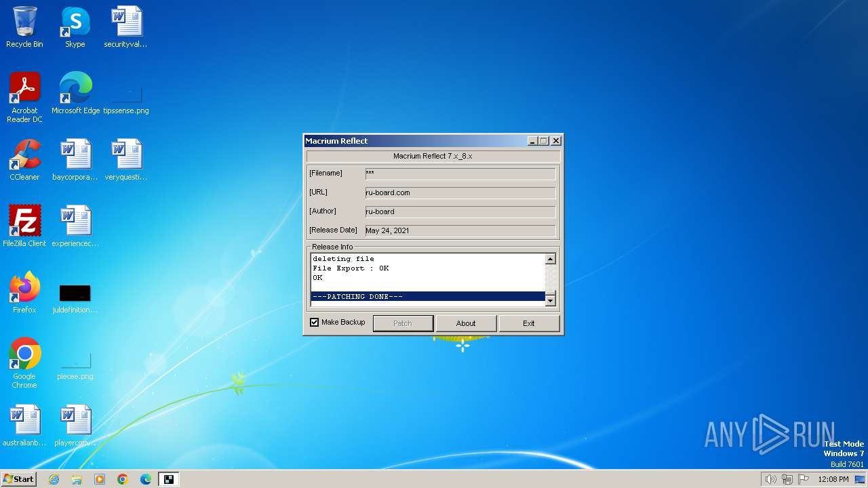Select the PATCHING DONE log line

pyautogui.click(x=428, y=297)
